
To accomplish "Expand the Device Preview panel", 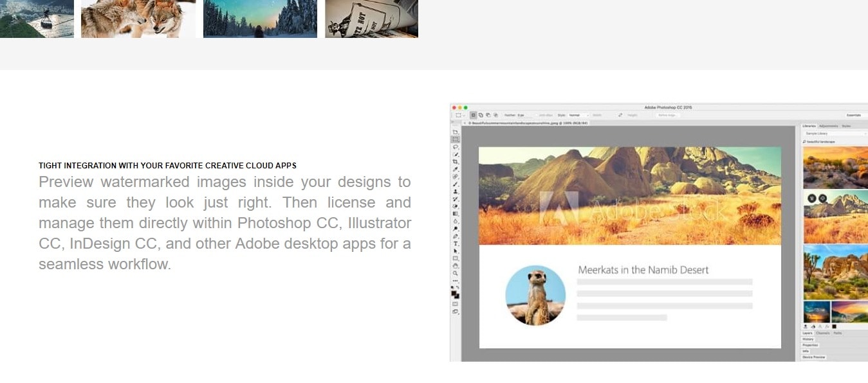I will tap(814, 357).
